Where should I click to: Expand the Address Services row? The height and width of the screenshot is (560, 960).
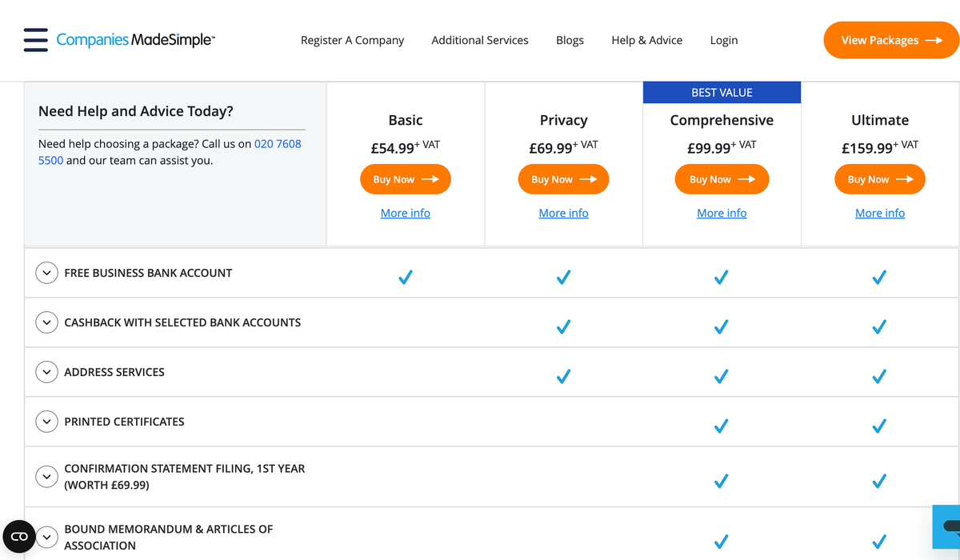[x=46, y=372]
